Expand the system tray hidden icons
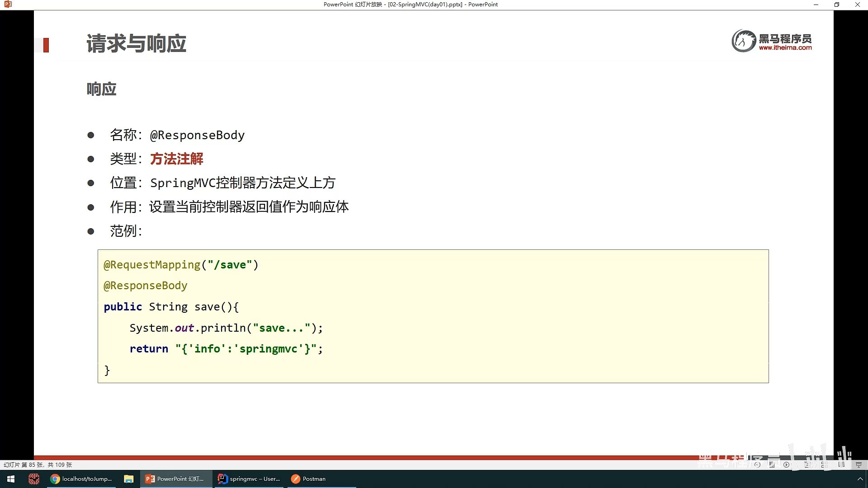The width and height of the screenshot is (868, 488). coord(860,479)
